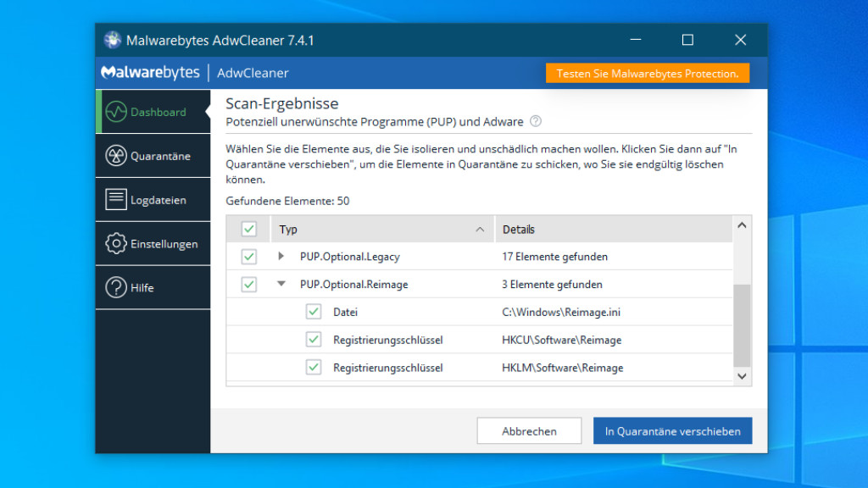
Task: Open the Quarantäne section from sidebar
Action: coord(159,156)
